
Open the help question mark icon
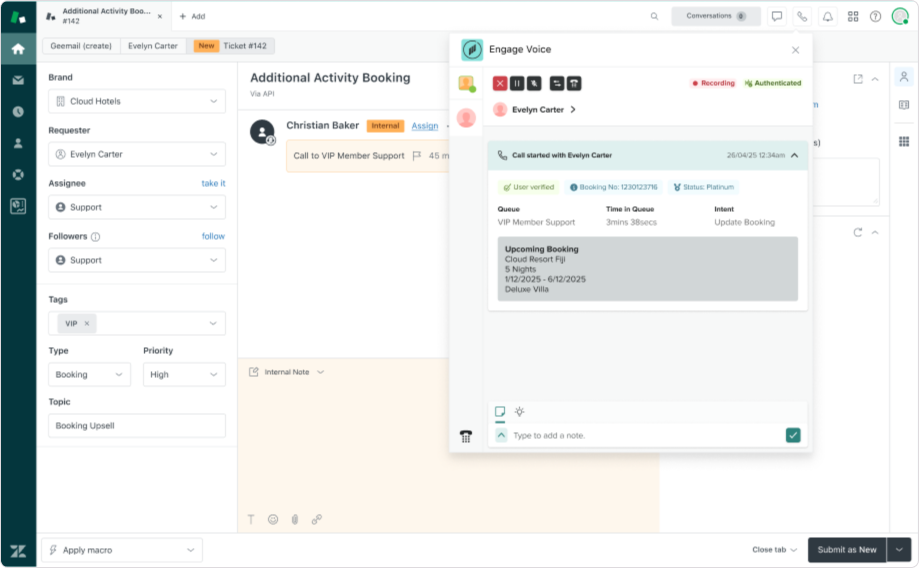(x=875, y=16)
